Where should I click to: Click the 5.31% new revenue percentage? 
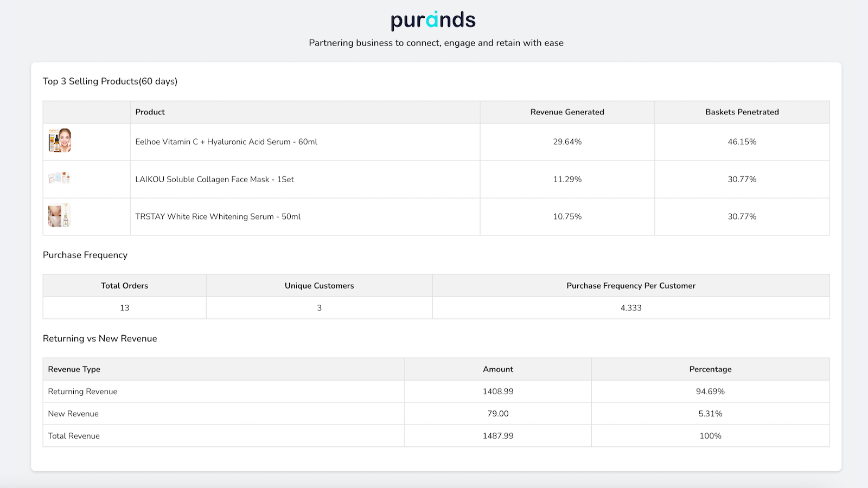tap(710, 414)
